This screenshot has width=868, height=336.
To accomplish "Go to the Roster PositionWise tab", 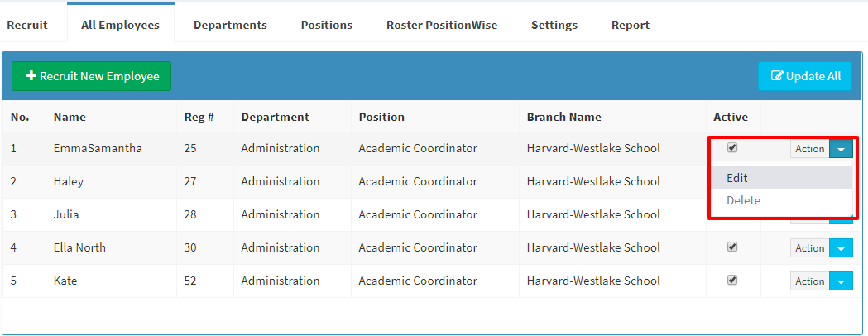I will [442, 25].
